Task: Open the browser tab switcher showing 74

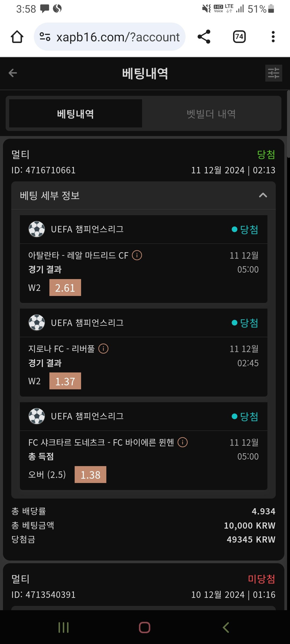Action: (239, 37)
